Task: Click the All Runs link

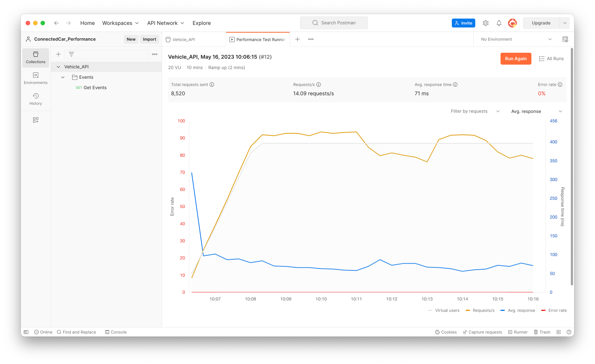Action: [551, 59]
